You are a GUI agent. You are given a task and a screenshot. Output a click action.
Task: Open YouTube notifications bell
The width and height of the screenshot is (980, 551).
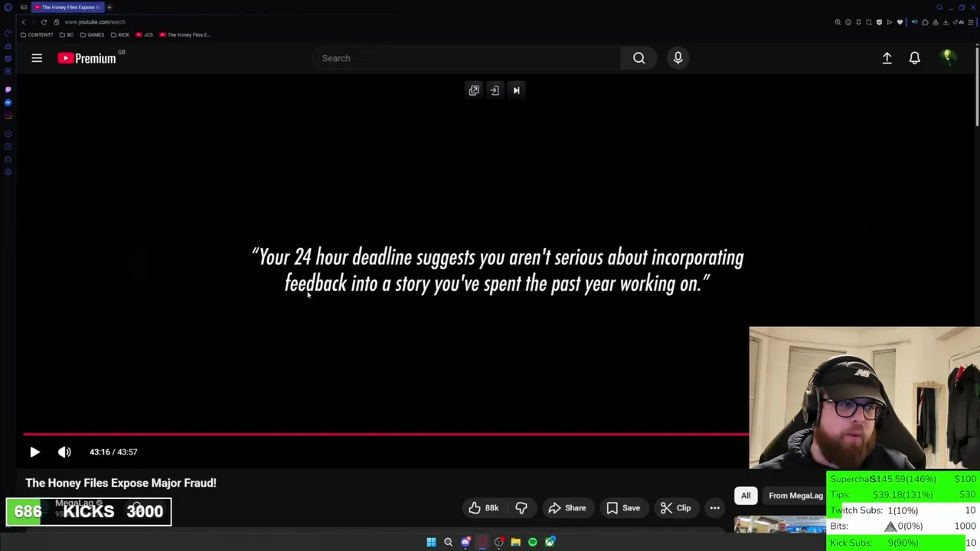[914, 58]
